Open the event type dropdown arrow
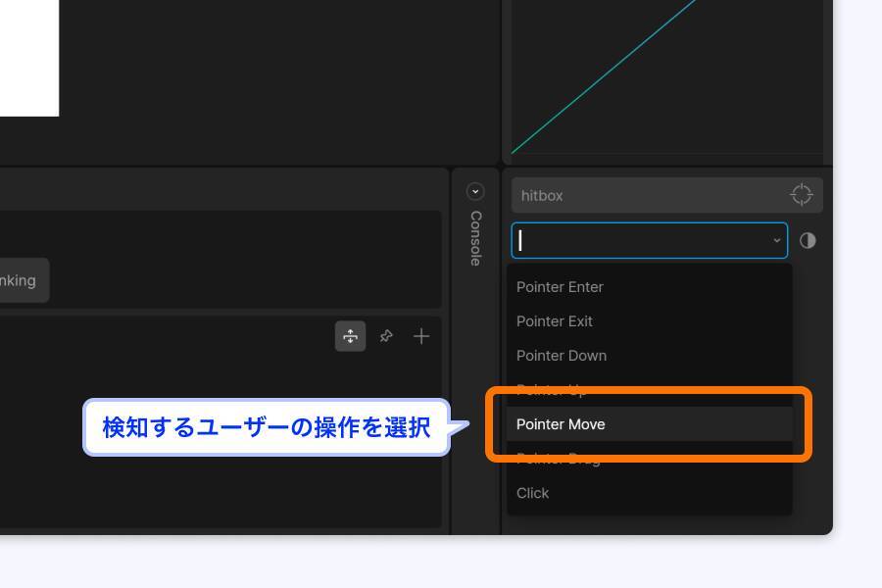This screenshot has width=882, height=588. coord(775,240)
